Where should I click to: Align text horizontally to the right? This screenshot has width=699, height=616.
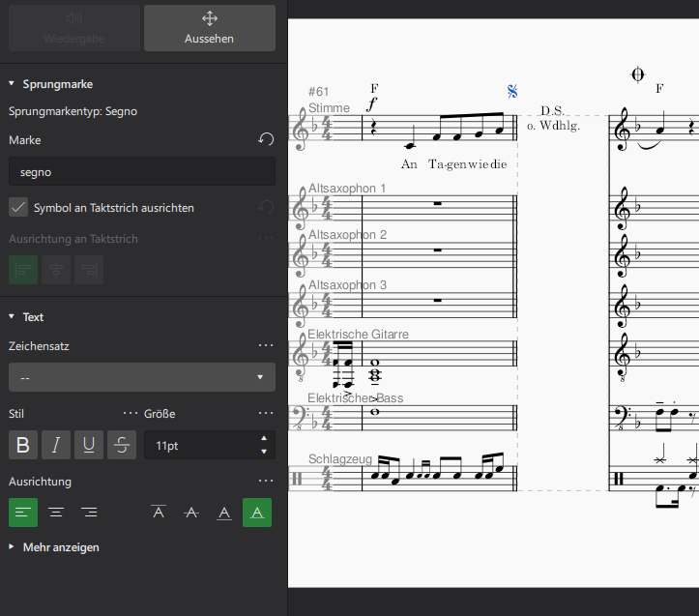[89, 513]
